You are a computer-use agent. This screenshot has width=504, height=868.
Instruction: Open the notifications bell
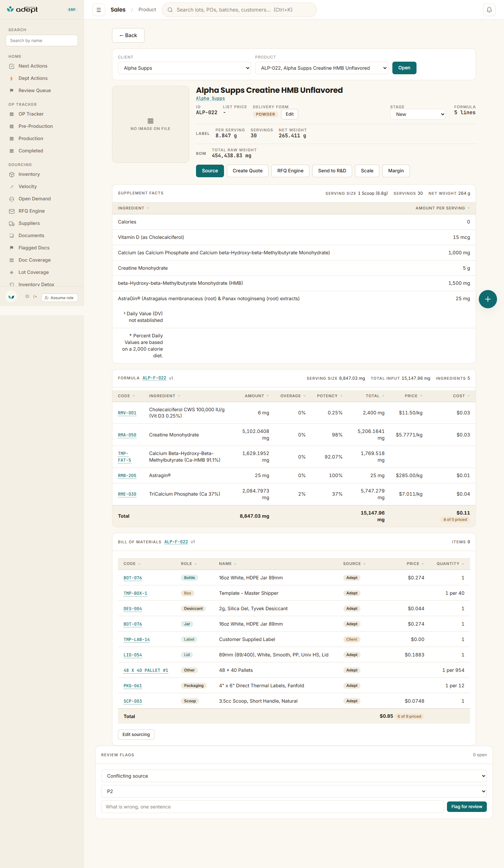[489, 10]
